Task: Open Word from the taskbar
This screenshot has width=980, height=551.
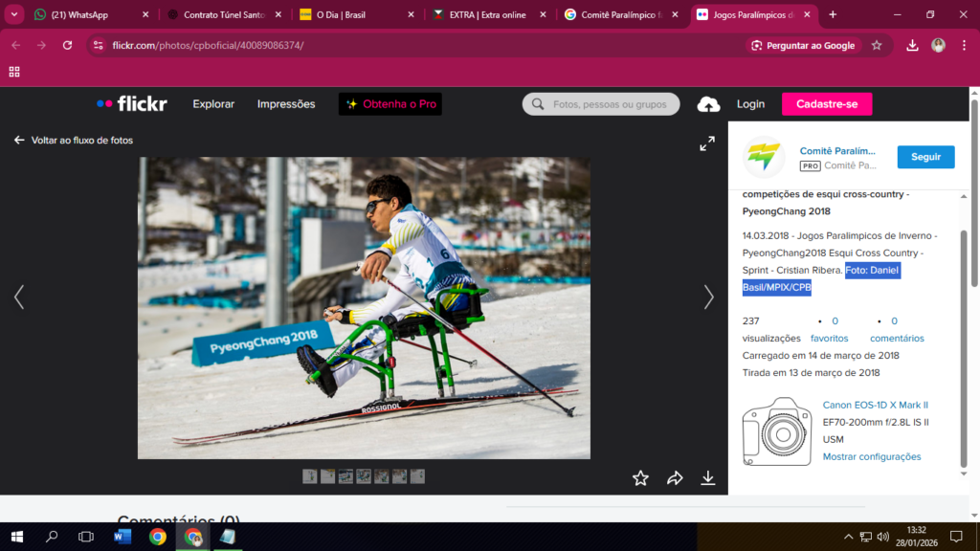Action: pyautogui.click(x=122, y=537)
